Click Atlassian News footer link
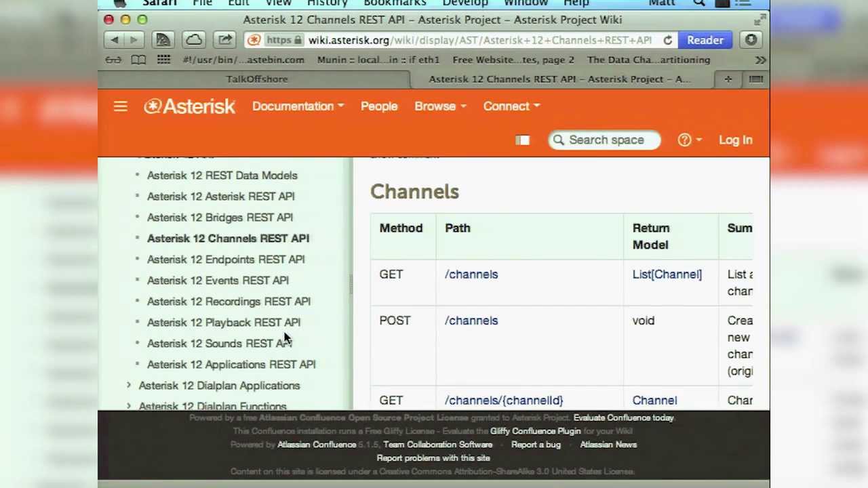The height and width of the screenshot is (488, 868). (x=608, y=445)
